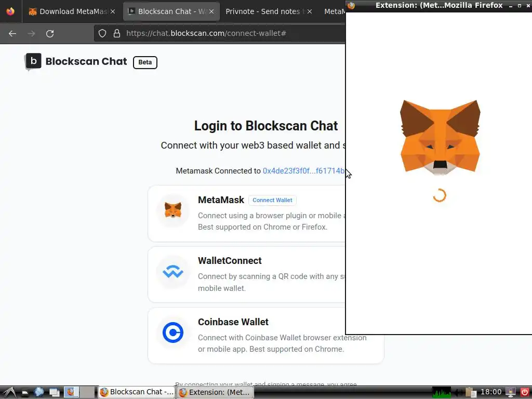This screenshot has width=532, height=399.
Task: Open the clipboard manager tray icon
Action: [x=471, y=393]
